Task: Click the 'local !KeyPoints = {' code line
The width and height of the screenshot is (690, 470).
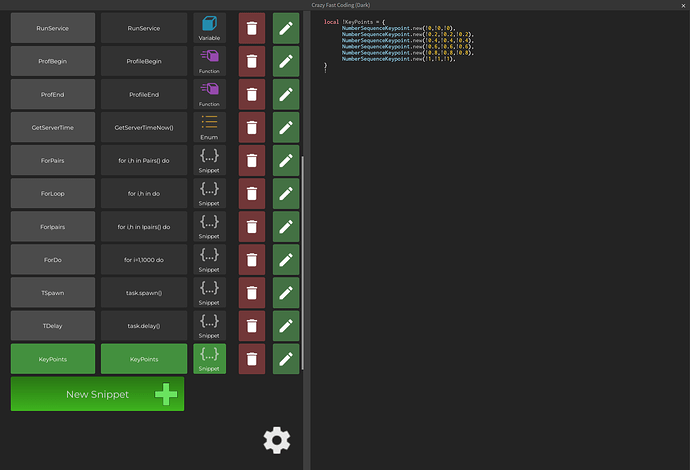Action: 354,22
